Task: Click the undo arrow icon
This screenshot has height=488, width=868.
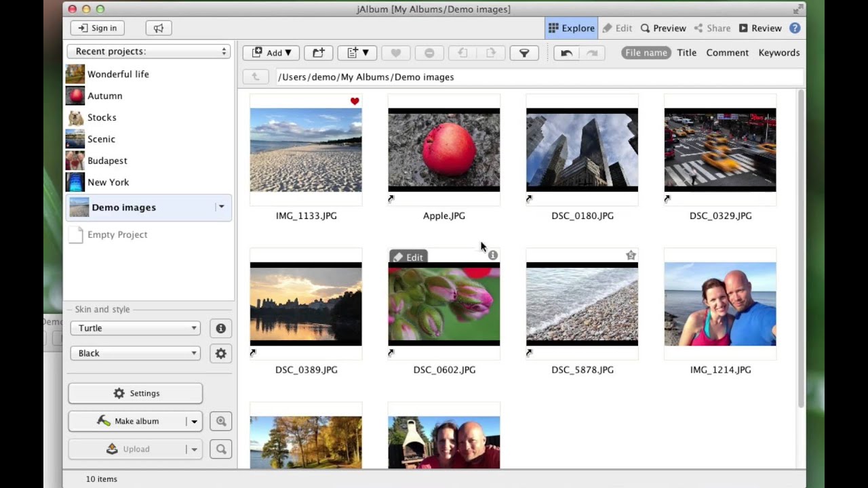Action: point(566,53)
